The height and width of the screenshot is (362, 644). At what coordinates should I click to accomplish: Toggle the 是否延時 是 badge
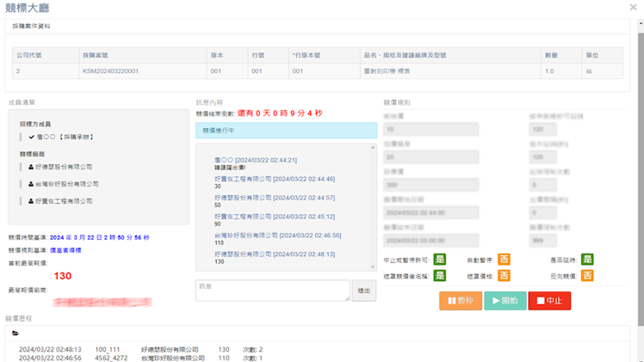[x=587, y=259]
